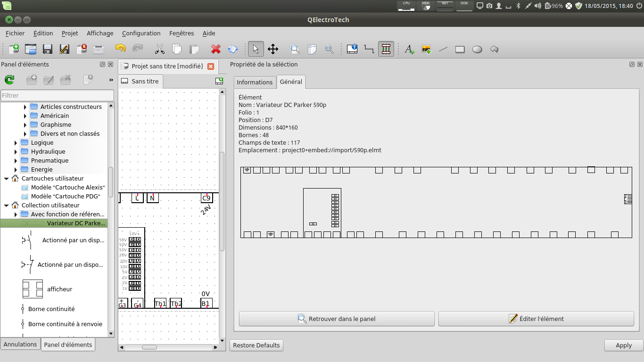Expand the Hydraulique folder
Screen dimensions: 644x362
tap(16, 152)
